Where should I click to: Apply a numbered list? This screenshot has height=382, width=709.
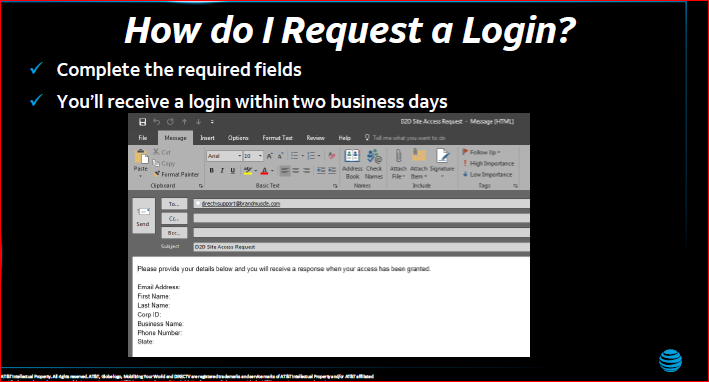311,156
